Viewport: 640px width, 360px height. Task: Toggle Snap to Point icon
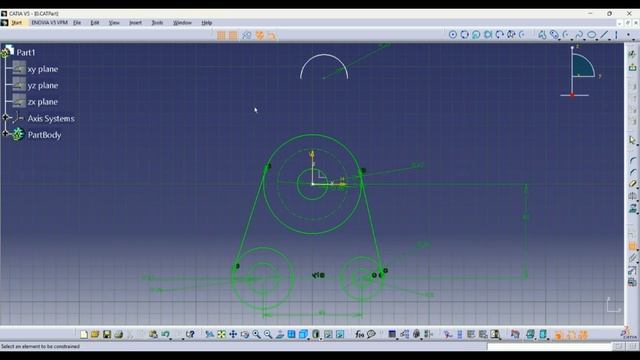click(233, 36)
